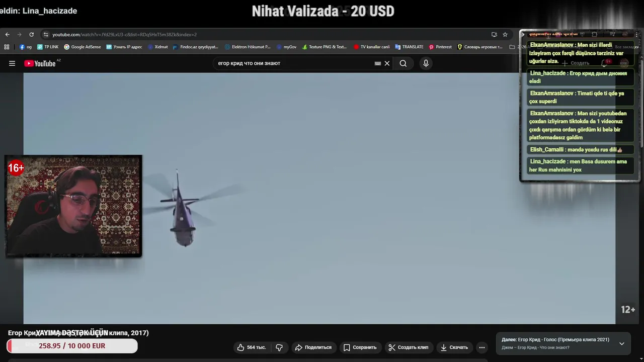Open the Google AdSense bookmark
The width and height of the screenshot is (644, 362).
[x=83, y=47]
